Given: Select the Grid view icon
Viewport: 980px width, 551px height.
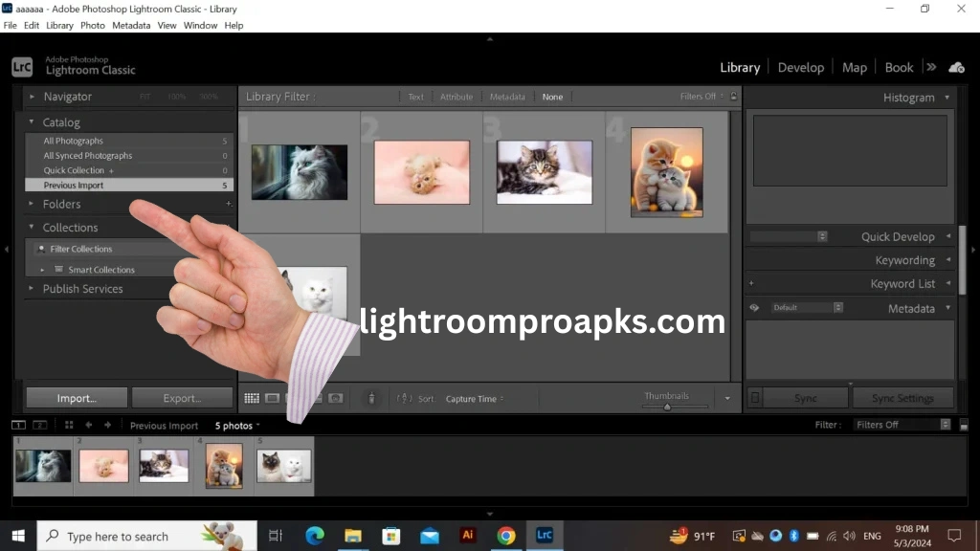Looking at the screenshot, I should pyautogui.click(x=252, y=398).
